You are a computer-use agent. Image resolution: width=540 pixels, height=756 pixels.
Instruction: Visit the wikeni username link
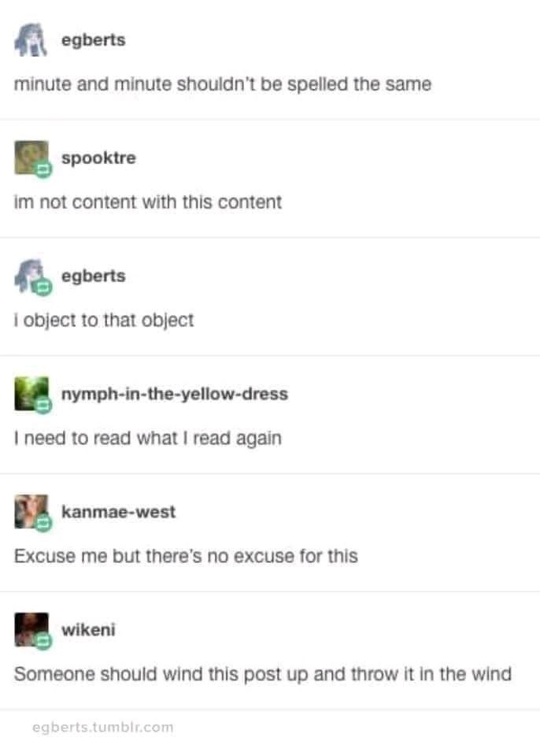(88, 630)
